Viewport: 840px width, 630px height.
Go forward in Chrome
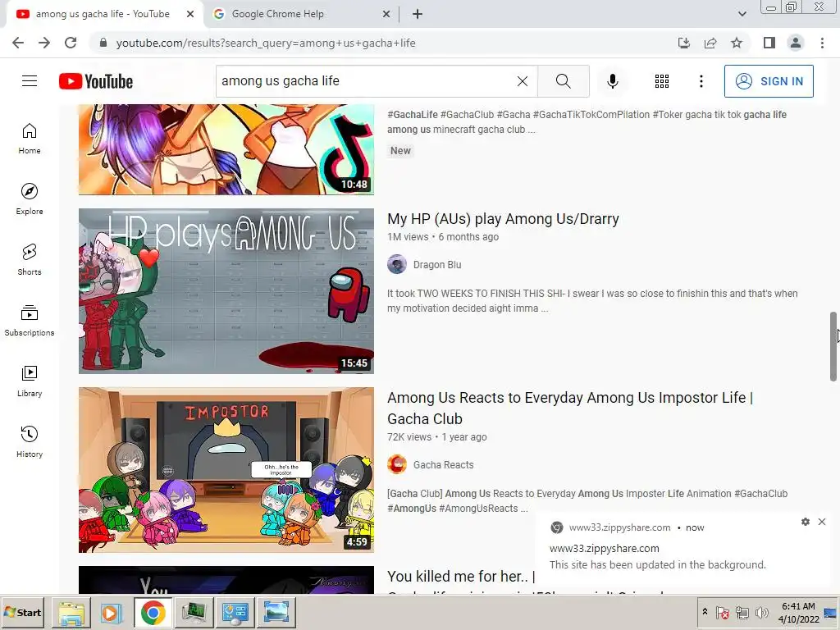pyautogui.click(x=44, y=43)
